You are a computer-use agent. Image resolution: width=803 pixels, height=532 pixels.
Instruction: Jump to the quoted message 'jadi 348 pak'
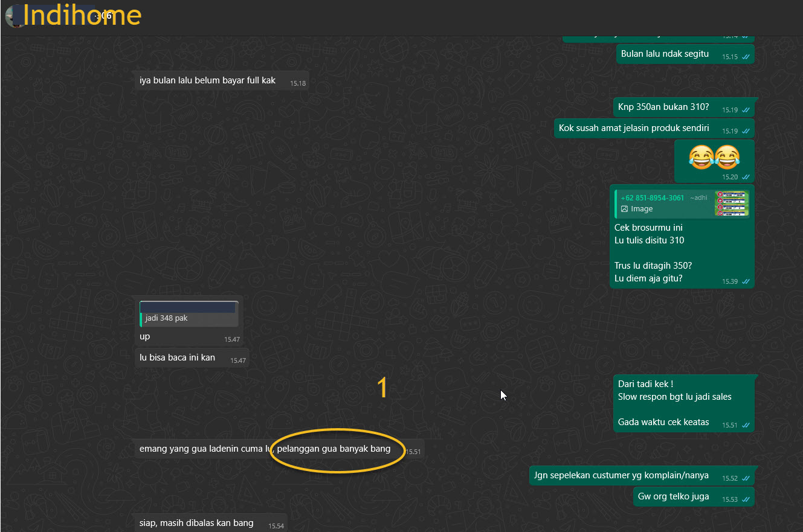click(x=189, y=314)
